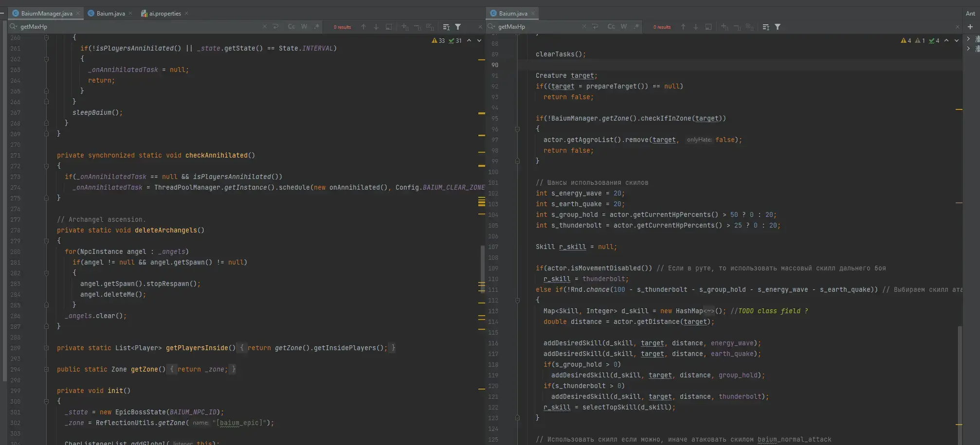Open the right pane's 4 warnings indicator
Viewport: 980px width, 445px height.
906,41
